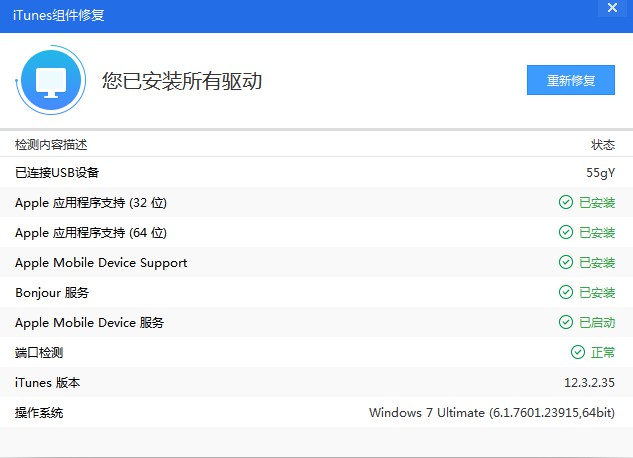Click the 检测内容描述 column header
The height and width of the screenshot is (458, 633).
click(51, 144)
